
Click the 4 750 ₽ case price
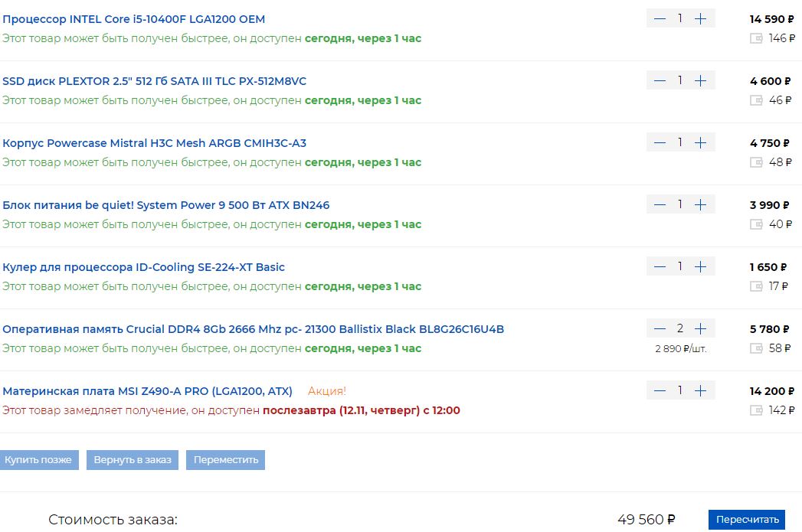(x=770, y=143)
